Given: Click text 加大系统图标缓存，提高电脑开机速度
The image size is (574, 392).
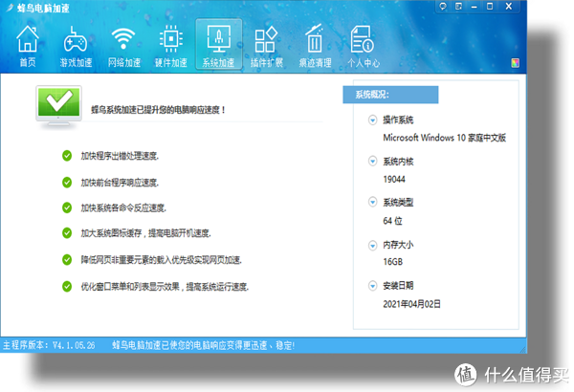Looking at the screenshot, I should tap(145, 233).
